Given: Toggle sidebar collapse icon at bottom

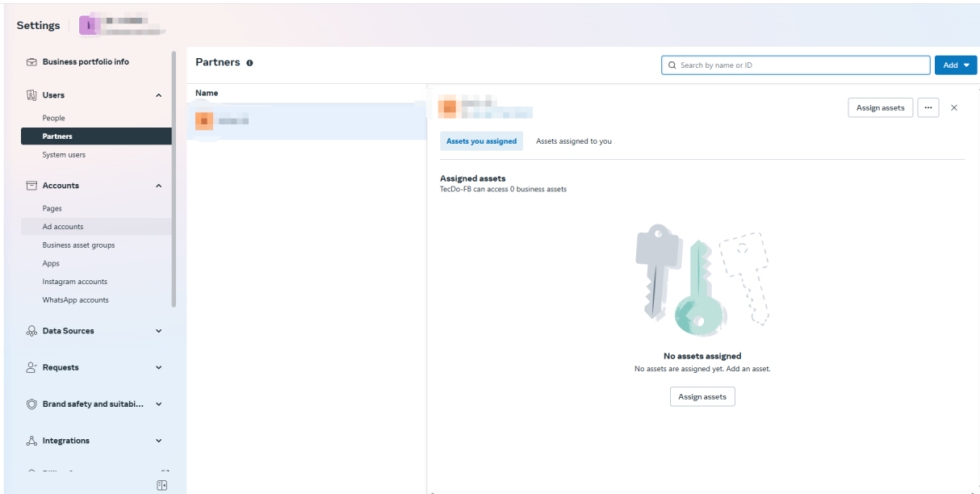Looking at the screenshot, I should (x=161, y=485).
